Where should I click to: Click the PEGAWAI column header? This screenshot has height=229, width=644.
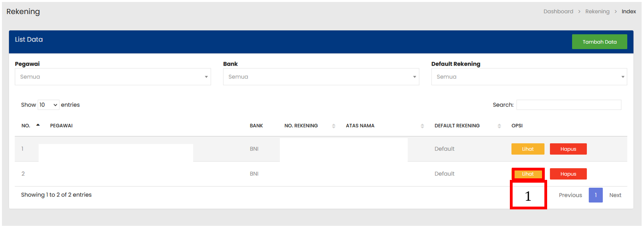(x=61, y=126)
